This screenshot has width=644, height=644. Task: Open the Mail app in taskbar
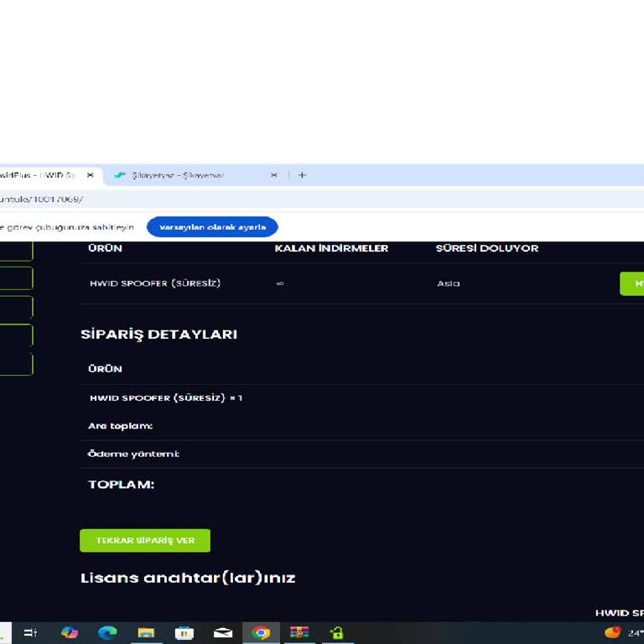click(222, 633)
